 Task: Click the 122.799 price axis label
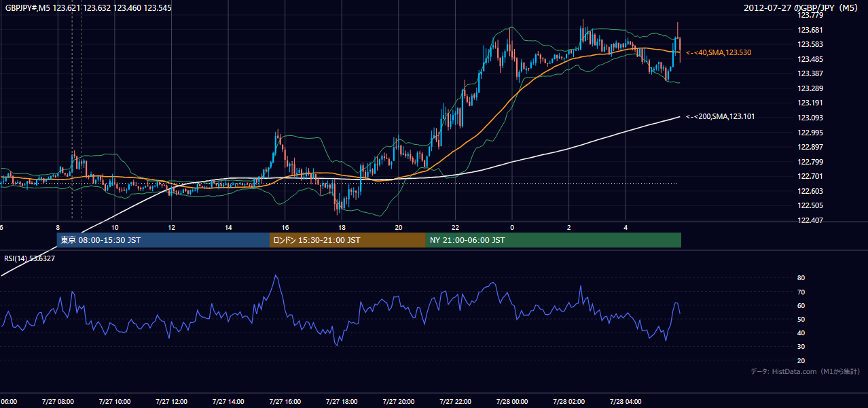[x=810, y=162]
